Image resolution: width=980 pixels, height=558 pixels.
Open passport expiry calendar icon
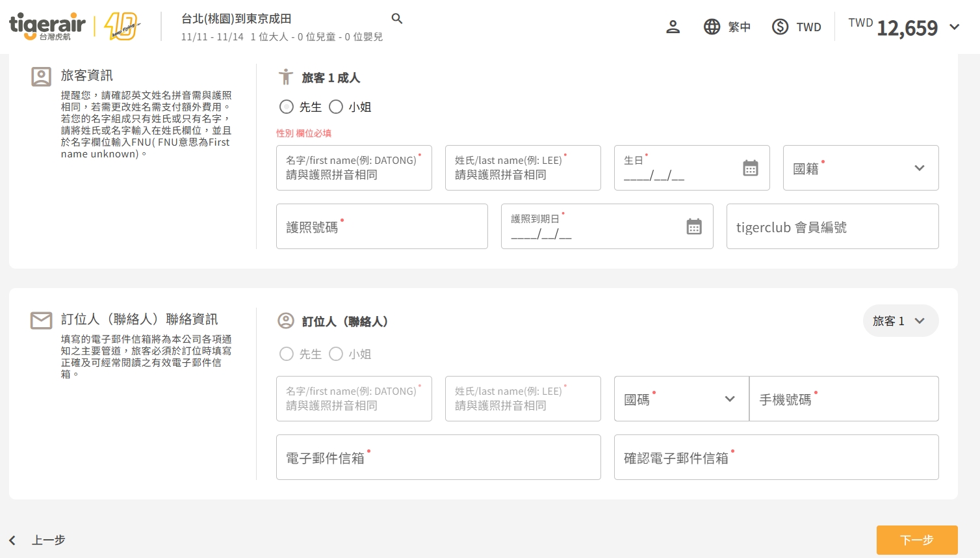pyautogui.click(x=694, y=227)
